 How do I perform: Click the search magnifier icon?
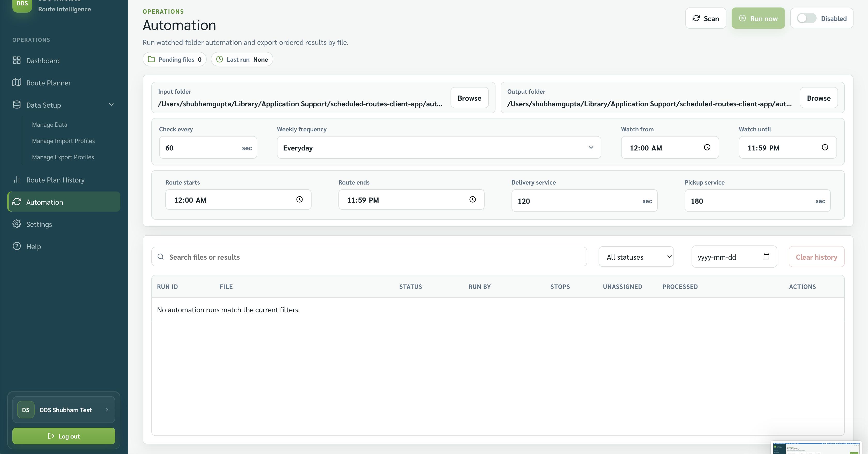click(x=161, y=257)
